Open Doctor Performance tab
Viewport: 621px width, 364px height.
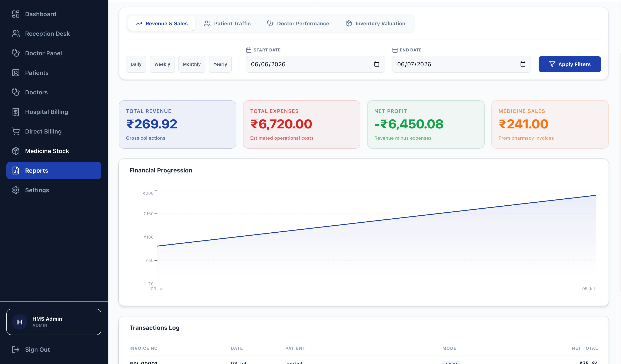pyautogui.click(x=298, y=23)
